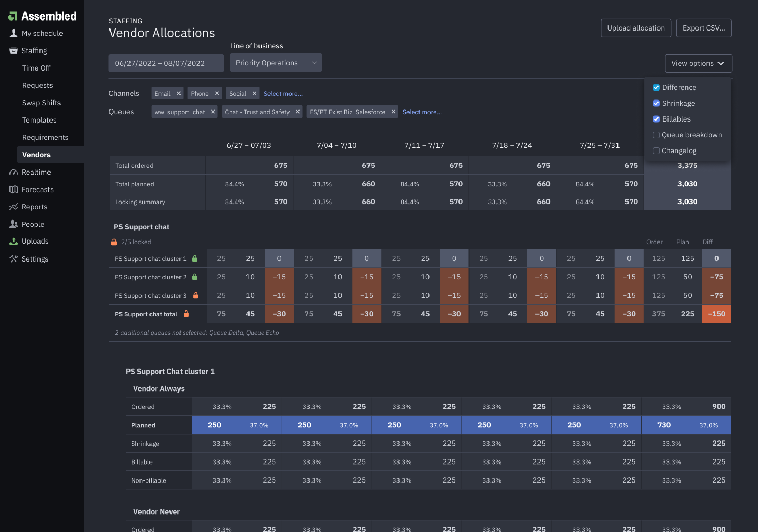Open Realtime from the sidebar icon
Image resolution: width=758 pixels, height=532 pixels.
point(14,172)
